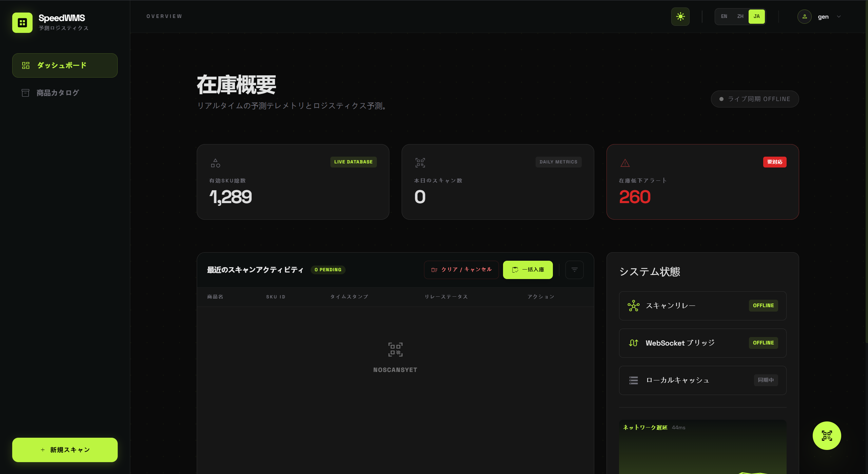
Task: Click the スキャンリレー network icon
Action: point(633,306)
